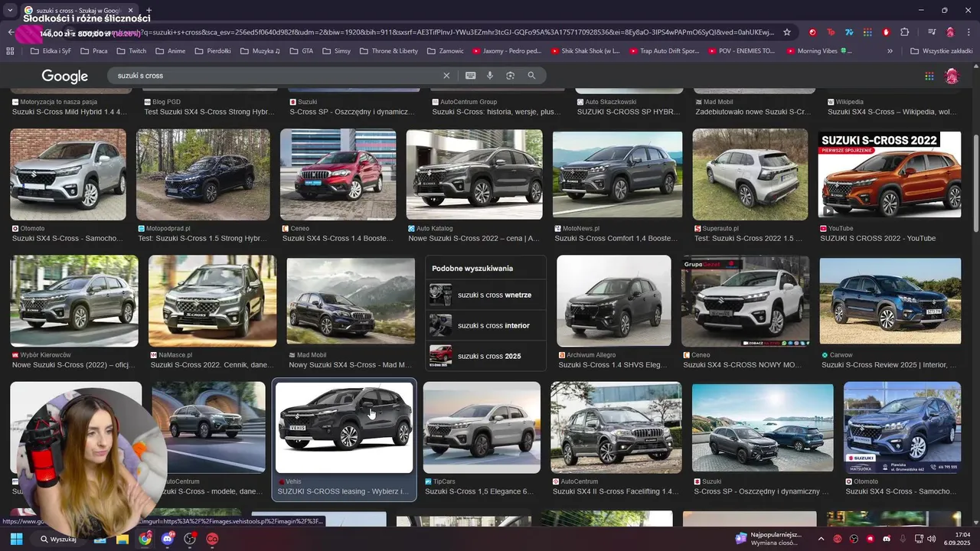Open the Praca bookmark folder
This screenshot has height=551, width=980.
[93, 51]
